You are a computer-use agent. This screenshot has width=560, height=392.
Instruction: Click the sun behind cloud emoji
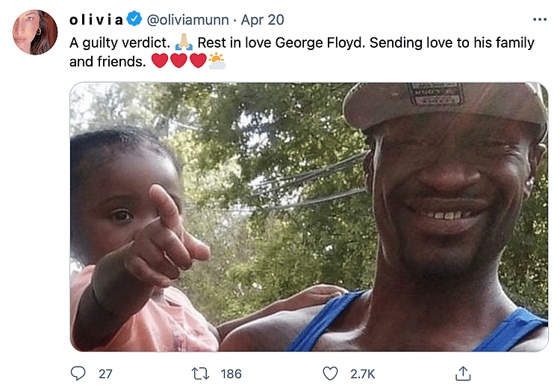coord(217,61)
